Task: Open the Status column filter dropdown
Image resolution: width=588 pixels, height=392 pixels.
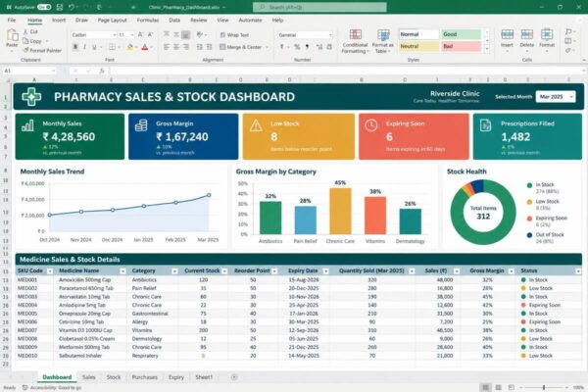Action: pyautogui.click(x=578, y=271)
